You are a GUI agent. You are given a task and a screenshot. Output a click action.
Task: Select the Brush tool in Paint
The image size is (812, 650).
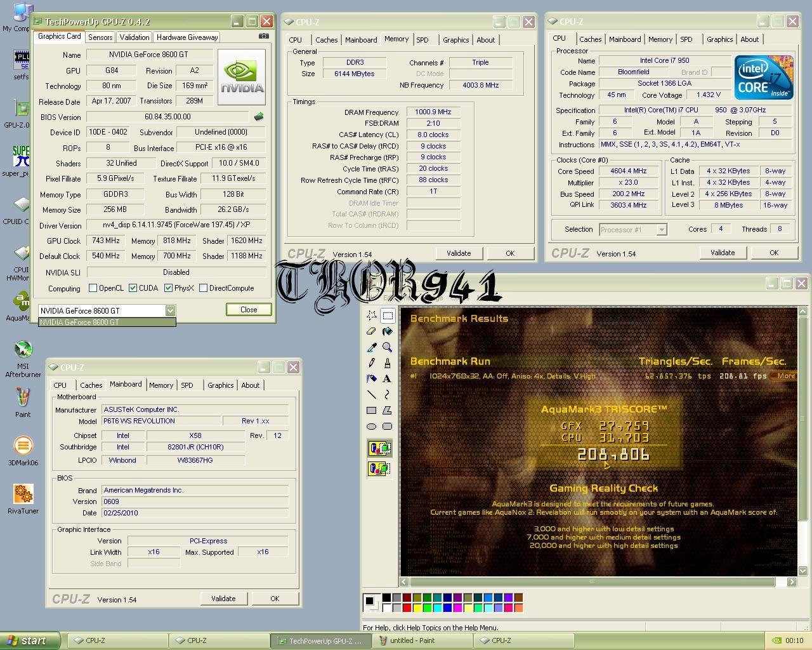388,363
